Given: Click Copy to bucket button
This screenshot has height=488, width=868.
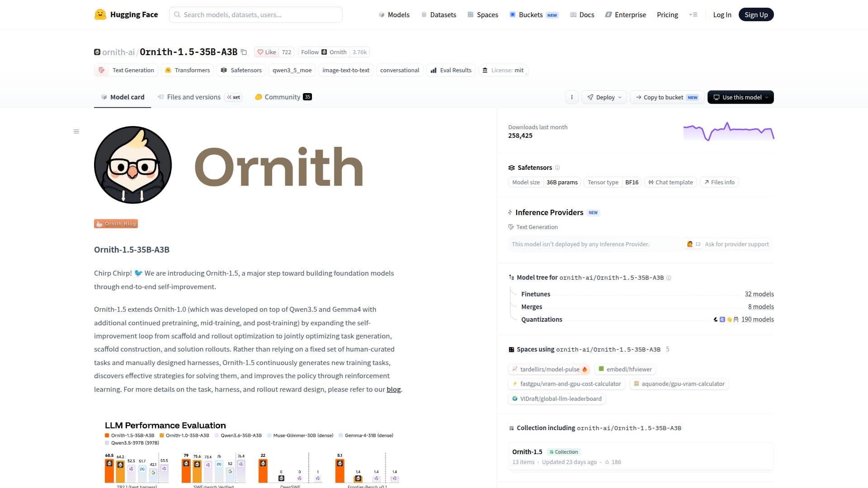Looking at the screenshot, I should pos(667,97).
